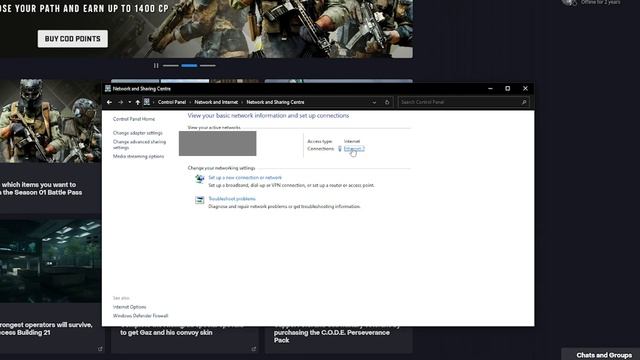Open Change advanced sharing settings

click(x=139, y=144)
